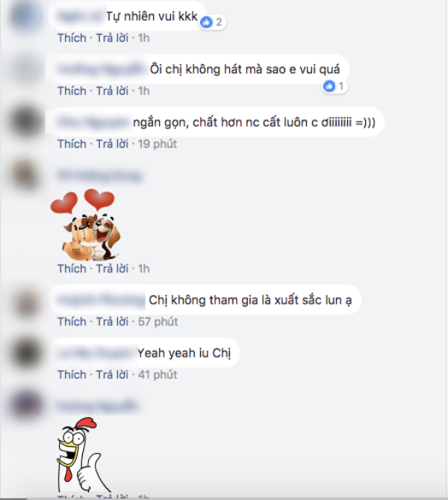
Task: Click avatar beside 'ngắn gọn, chất' comment
Action: (27, 122)
